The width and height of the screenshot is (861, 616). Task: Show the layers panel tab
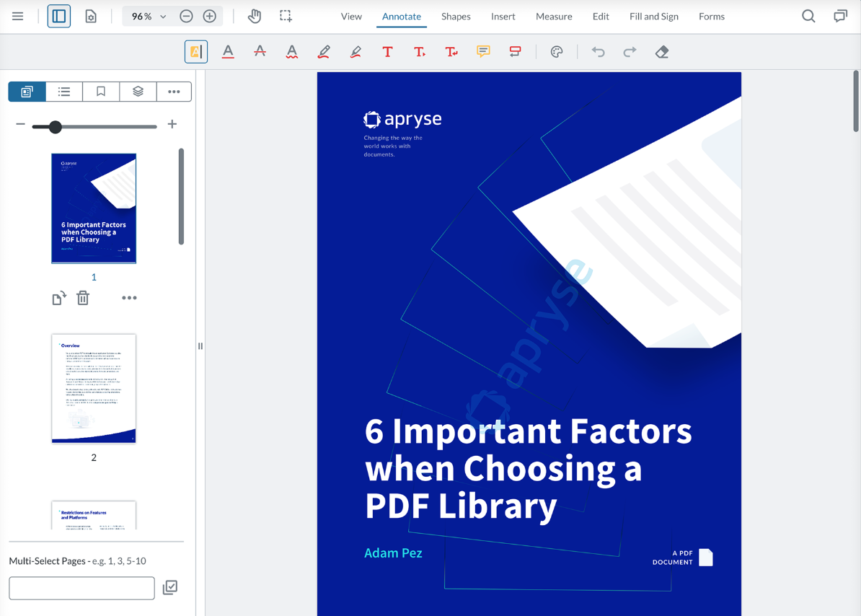pos(138,92)
